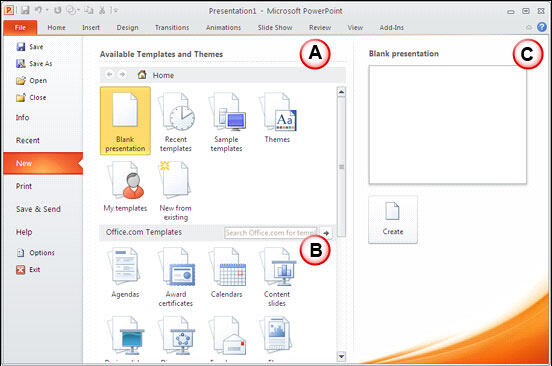Click the File ribbon tab
The width and height of the screenshot is (552, 366).
pyautogui.click(x=20, y=28)
